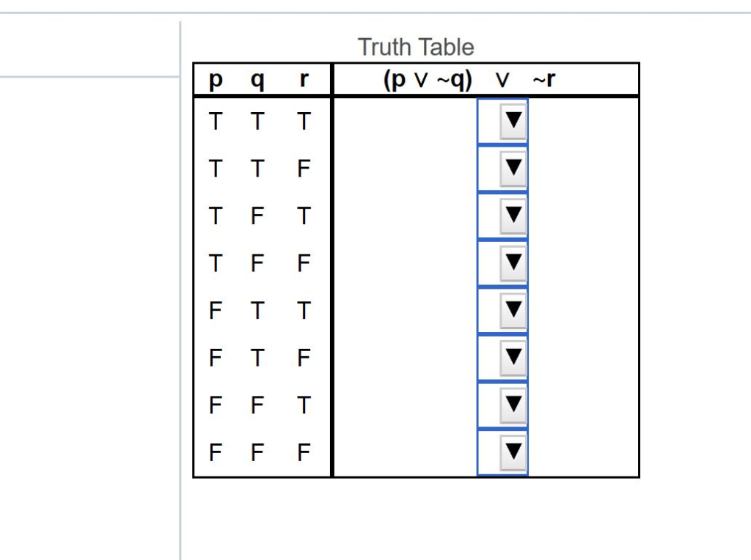Click the F value under r in second row
751x560 pixels.
303,169
